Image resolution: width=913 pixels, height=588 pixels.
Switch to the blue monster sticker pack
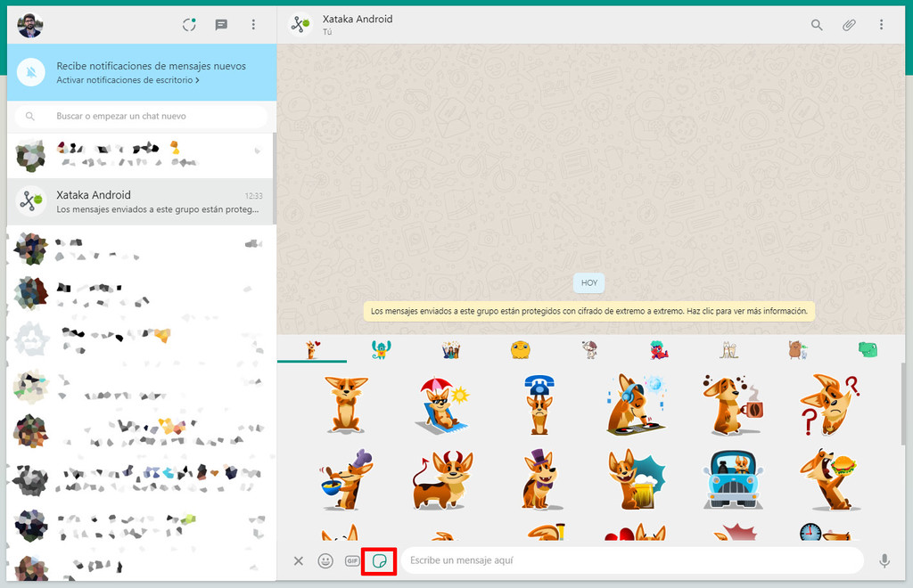[381, 349]
